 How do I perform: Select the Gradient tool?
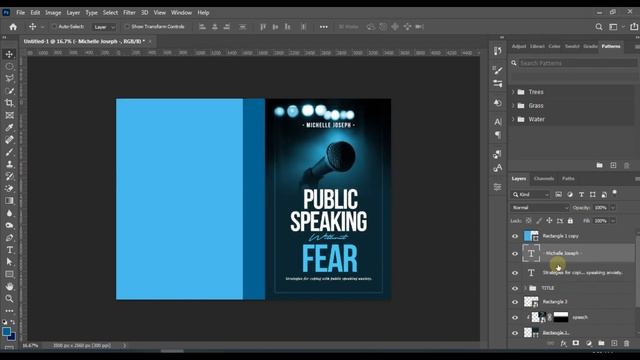(9, 201)
